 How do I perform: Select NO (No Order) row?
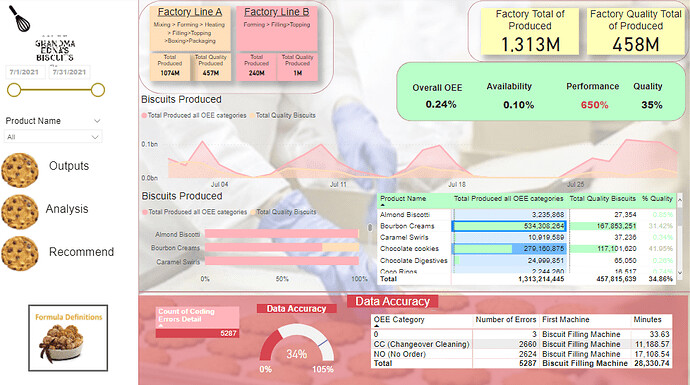(x=521, y=354)
